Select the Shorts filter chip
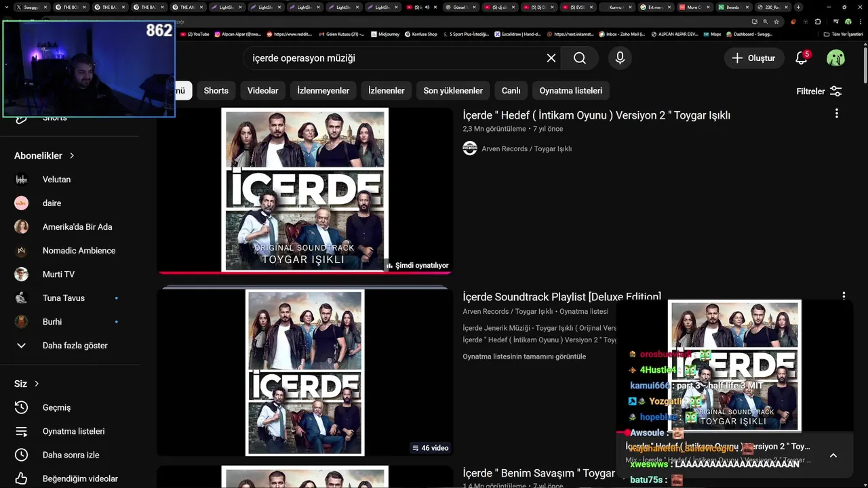The height and width of the screenshot is (488, 868). 216,91
